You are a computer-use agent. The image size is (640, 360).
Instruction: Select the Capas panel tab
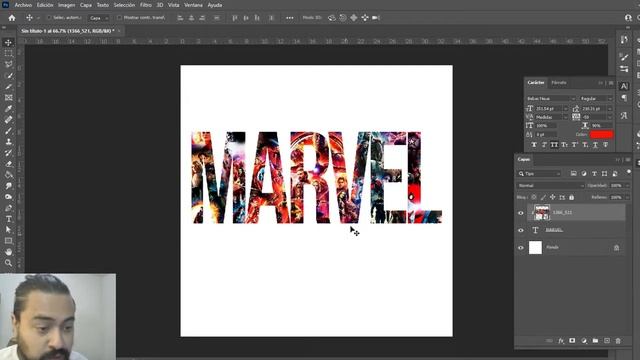click(x=524, y=159)
